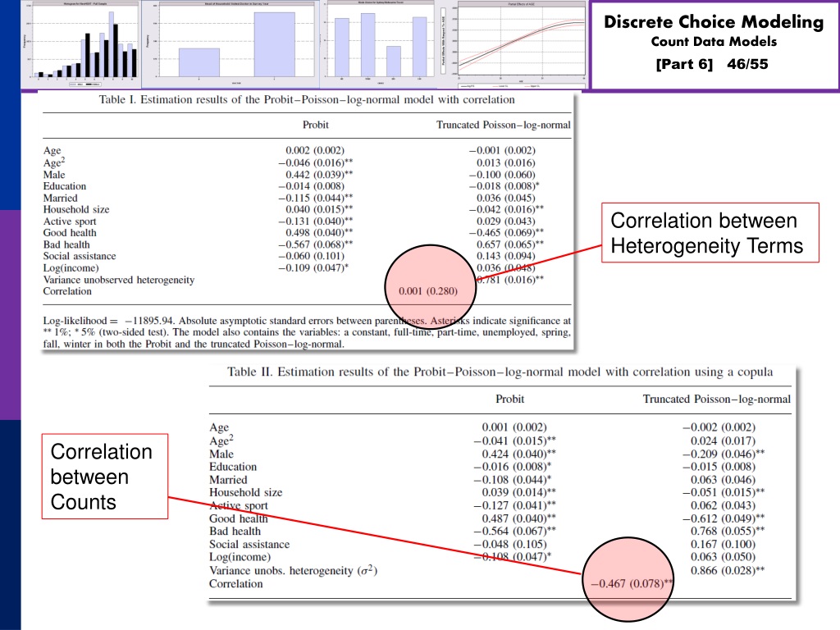
Task: Select 'Bad health' row label in Table I
Action: tap(66, 244)
